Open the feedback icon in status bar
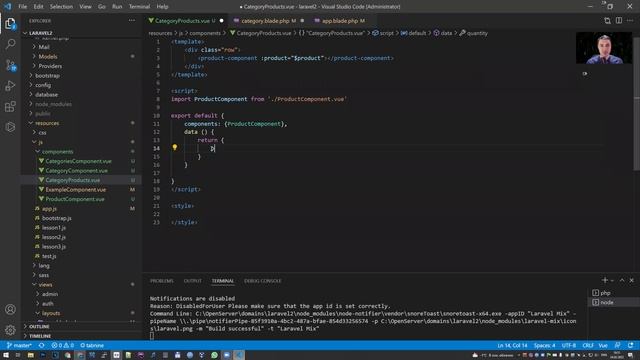This screenshot has width=640, height=360. pos(618,345)
